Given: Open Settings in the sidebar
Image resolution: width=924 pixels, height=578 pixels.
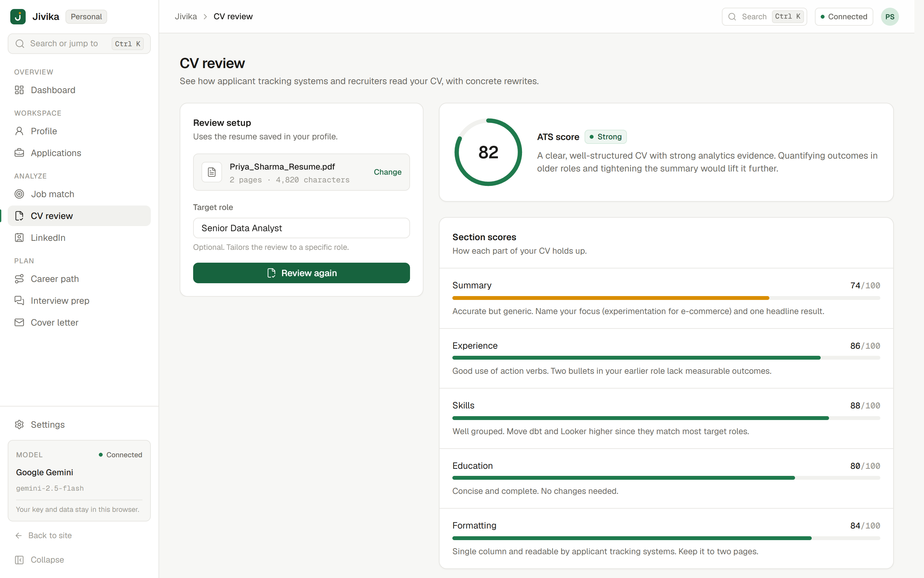Looking at the screenshot, I should click(79, 424).
